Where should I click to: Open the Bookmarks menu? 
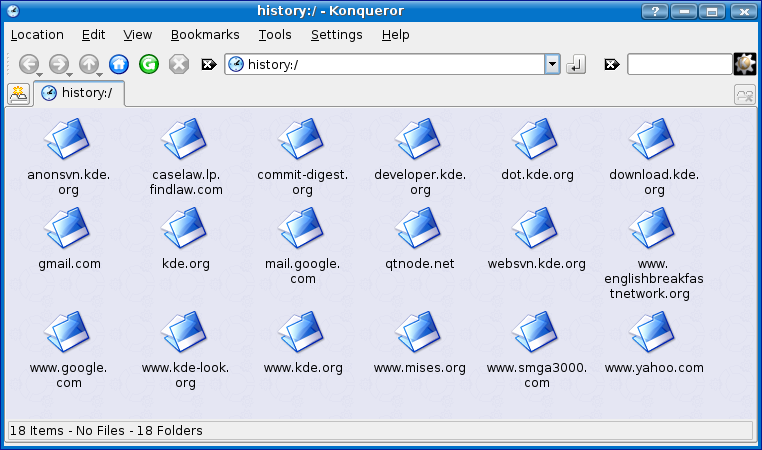coord(205,35)
